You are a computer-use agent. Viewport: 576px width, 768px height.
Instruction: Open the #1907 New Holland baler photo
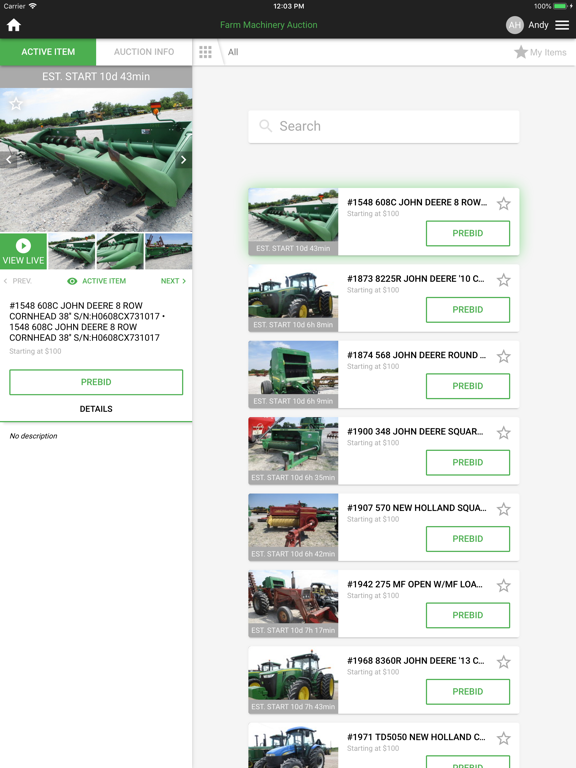pyautogui.click(x=293, y=527)
